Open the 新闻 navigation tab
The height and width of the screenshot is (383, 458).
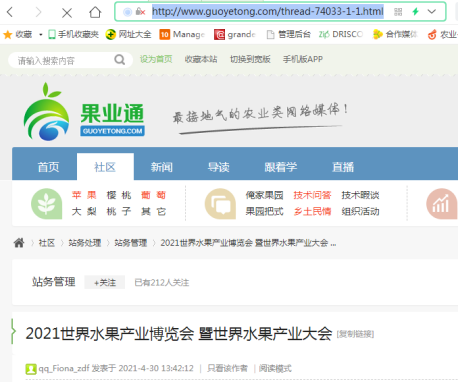pyautogui.click(x=162, y=167)
